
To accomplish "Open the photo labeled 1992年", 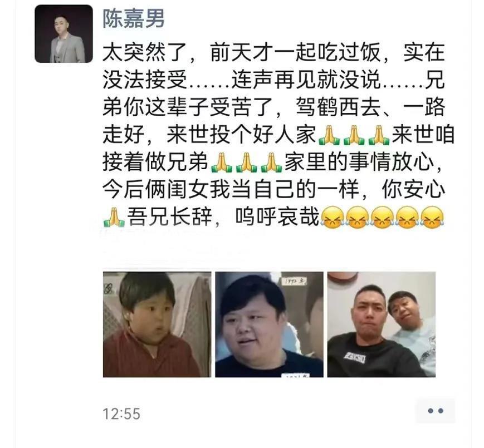I will coord(269,324).
